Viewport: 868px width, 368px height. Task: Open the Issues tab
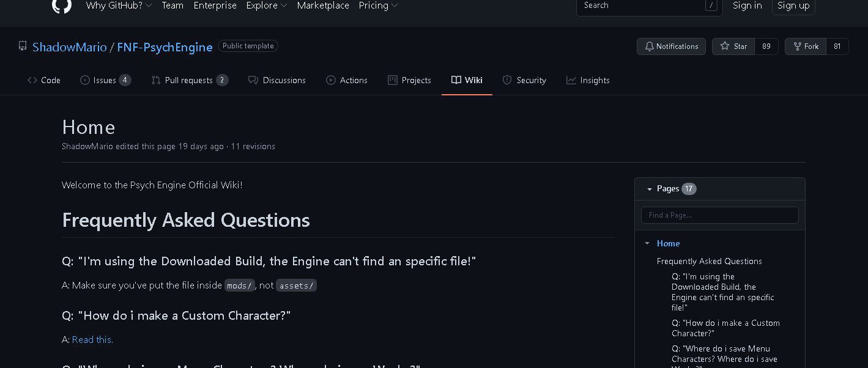pos(106,80)
